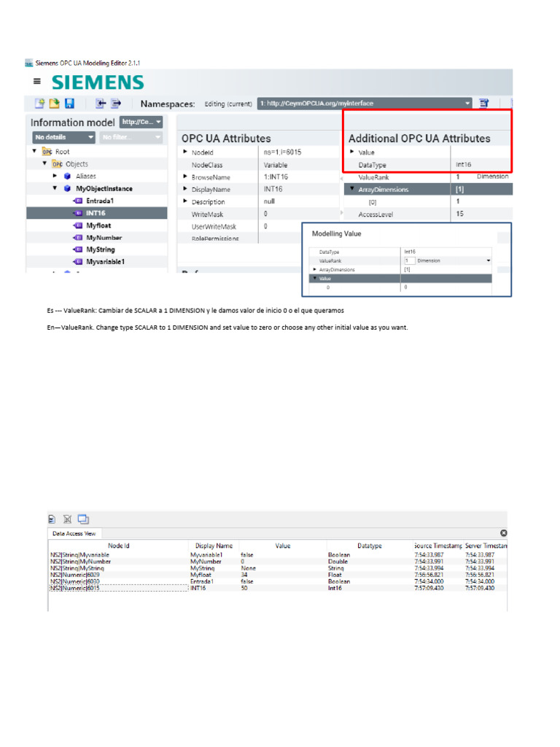This screenshot has width=560, height=747.
Task: Expand the Value row in Additional Attributes
Action: 352,152
